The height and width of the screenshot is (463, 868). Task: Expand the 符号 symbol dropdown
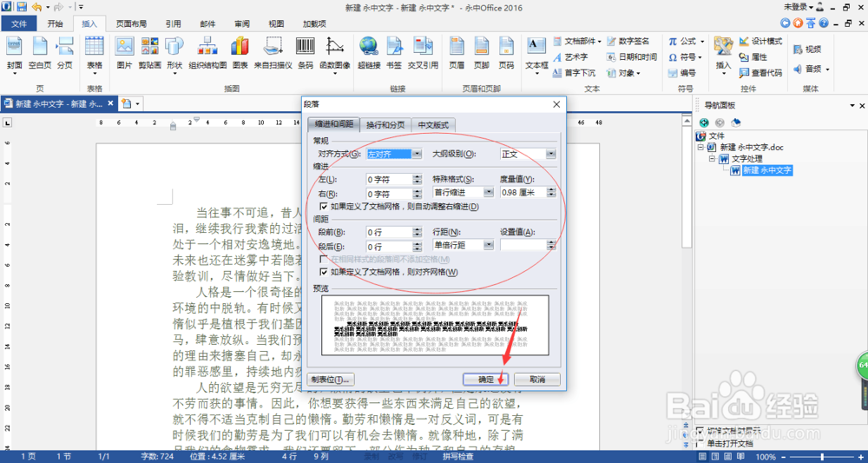pyautogui.click(x=700, y=57)
